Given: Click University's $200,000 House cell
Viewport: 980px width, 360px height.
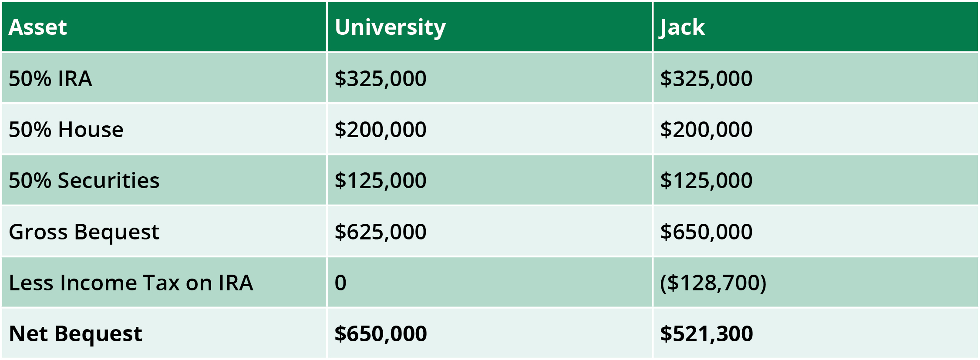Looking at the screenshot, I should [x=381, y=130].
